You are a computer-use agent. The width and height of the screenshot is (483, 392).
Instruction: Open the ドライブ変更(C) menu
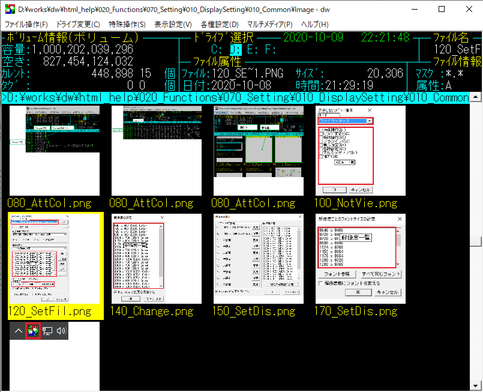click(x=78, y=24)
